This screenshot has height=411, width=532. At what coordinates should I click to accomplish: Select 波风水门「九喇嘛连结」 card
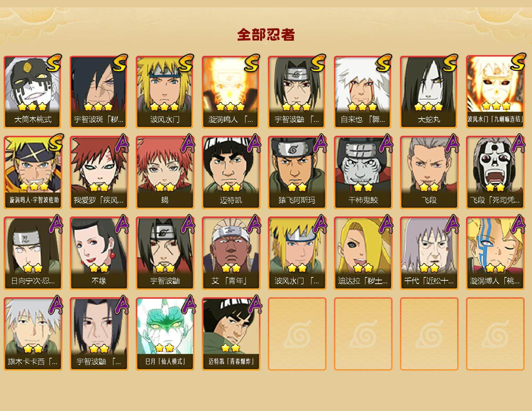(x=495, y=92)
